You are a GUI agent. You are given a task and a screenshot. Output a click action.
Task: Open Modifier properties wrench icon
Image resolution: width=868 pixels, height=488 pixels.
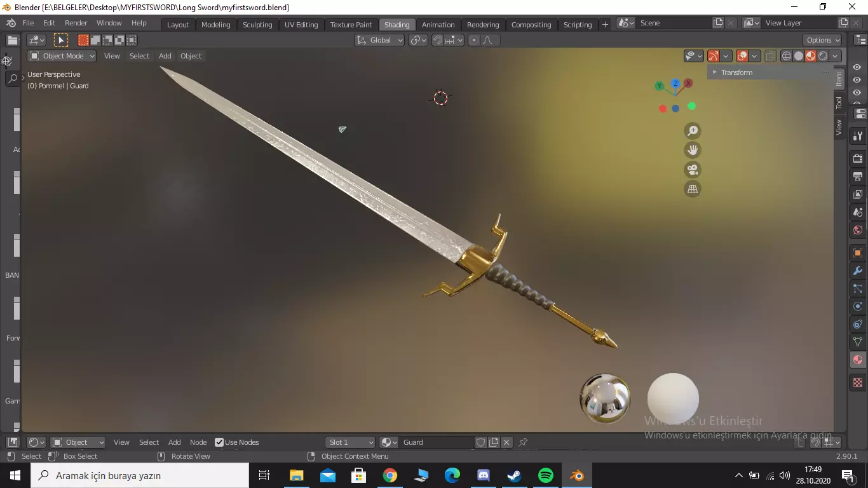pos(858,271)
